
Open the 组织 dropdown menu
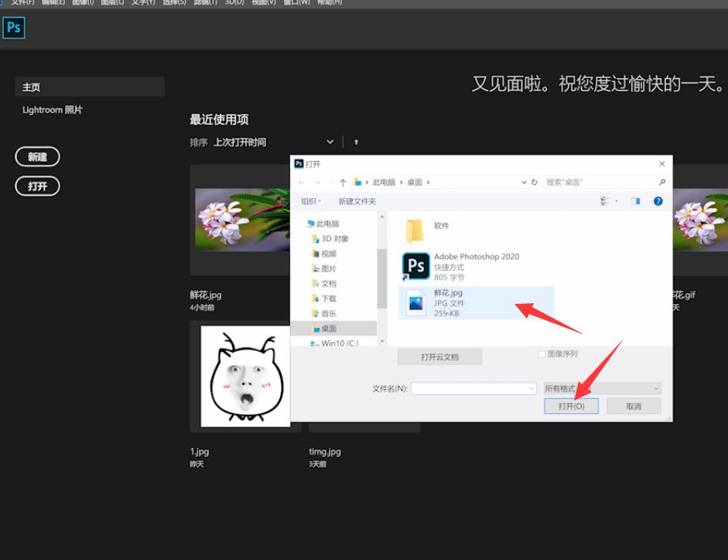tap(311, 201)
